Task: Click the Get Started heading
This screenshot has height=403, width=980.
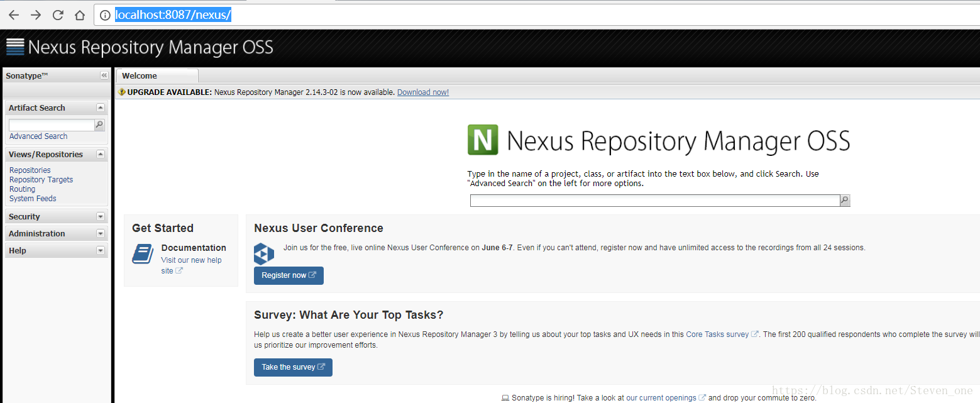Action: coord(163,228)
